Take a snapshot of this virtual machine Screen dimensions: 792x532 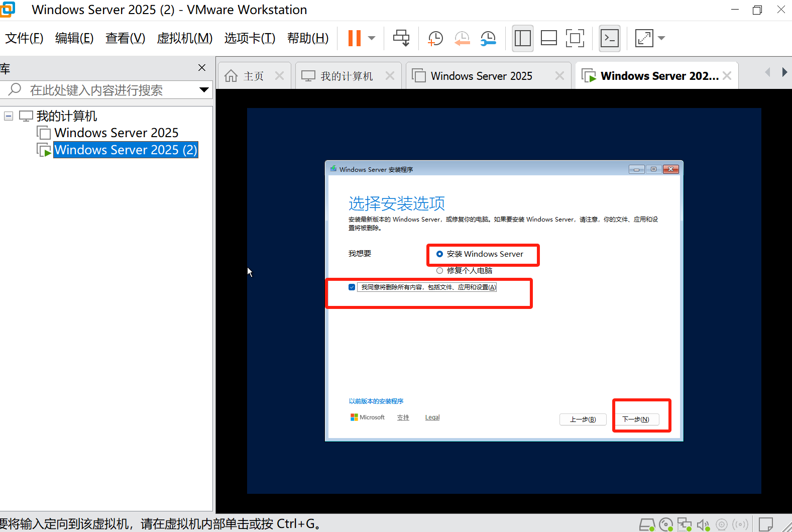click(x=435, y=38)
